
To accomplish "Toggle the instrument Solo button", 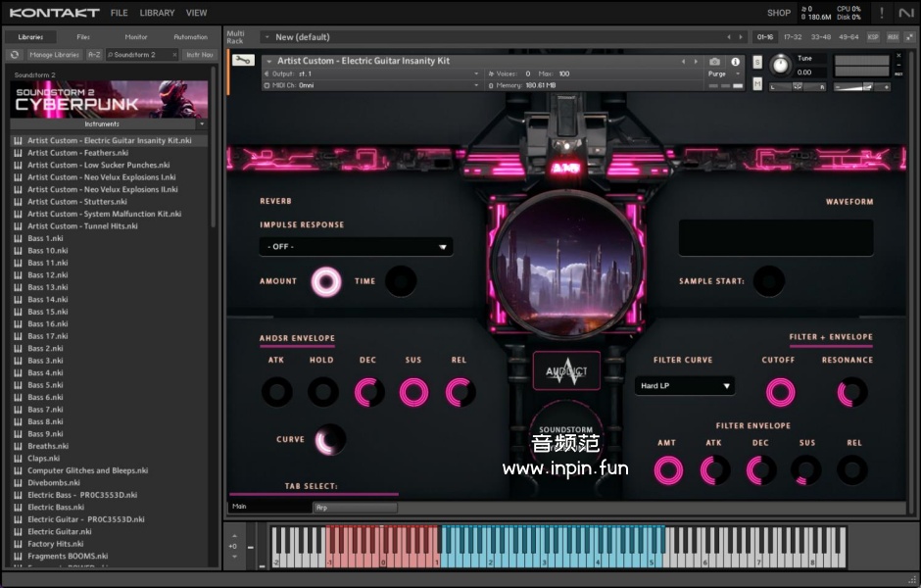I will click(757, 62).
